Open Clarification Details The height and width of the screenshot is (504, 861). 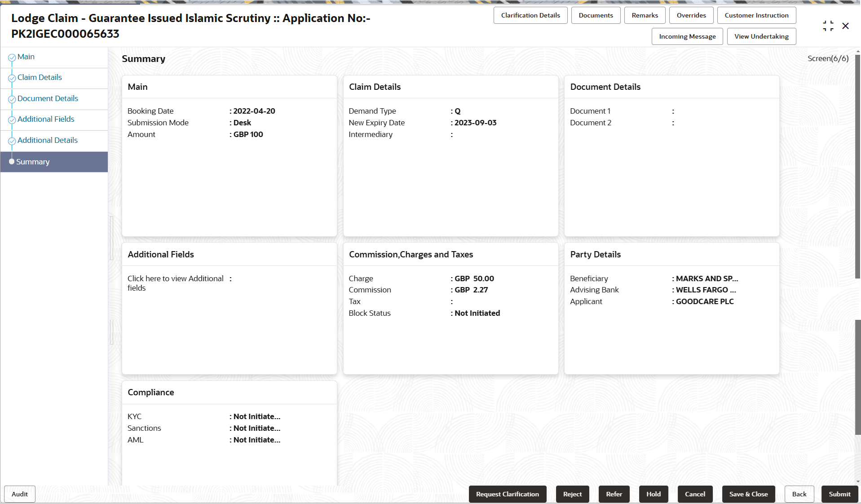click(530, 15)
